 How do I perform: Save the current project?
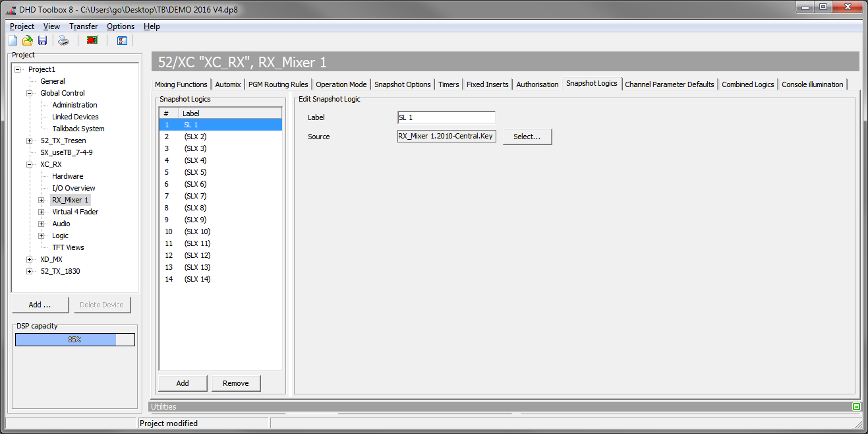pos(42,40)
